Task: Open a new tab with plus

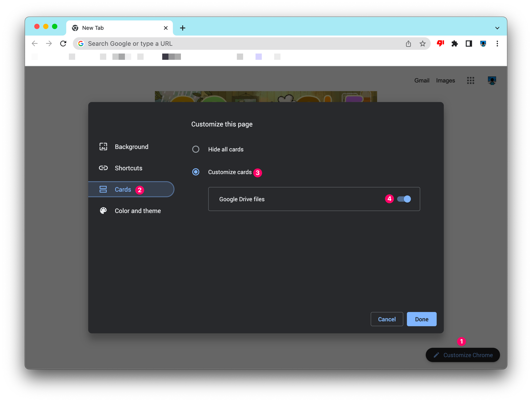Action: [x=182, y=28]
